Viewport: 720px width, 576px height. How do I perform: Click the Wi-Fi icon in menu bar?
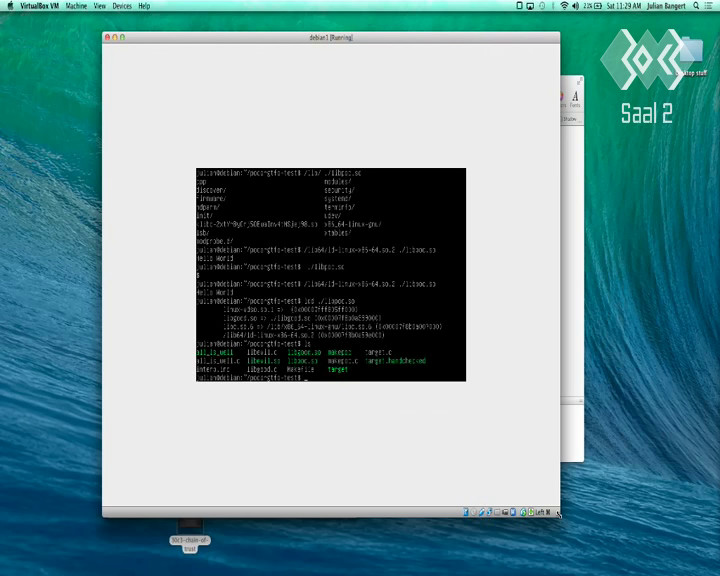564,6
